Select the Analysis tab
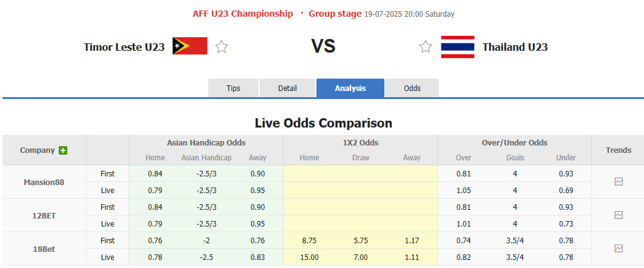 pyautogui.click(x=350, y=89)
